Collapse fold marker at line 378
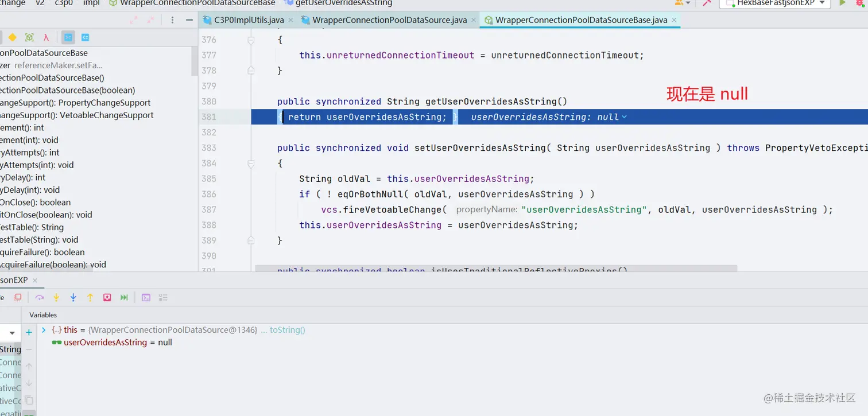 (250, 71)
